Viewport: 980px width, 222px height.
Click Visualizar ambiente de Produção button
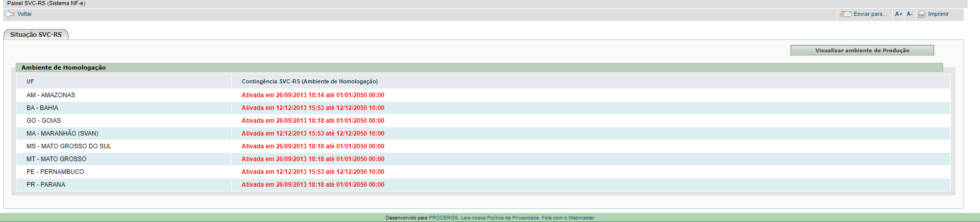(862, 50)
